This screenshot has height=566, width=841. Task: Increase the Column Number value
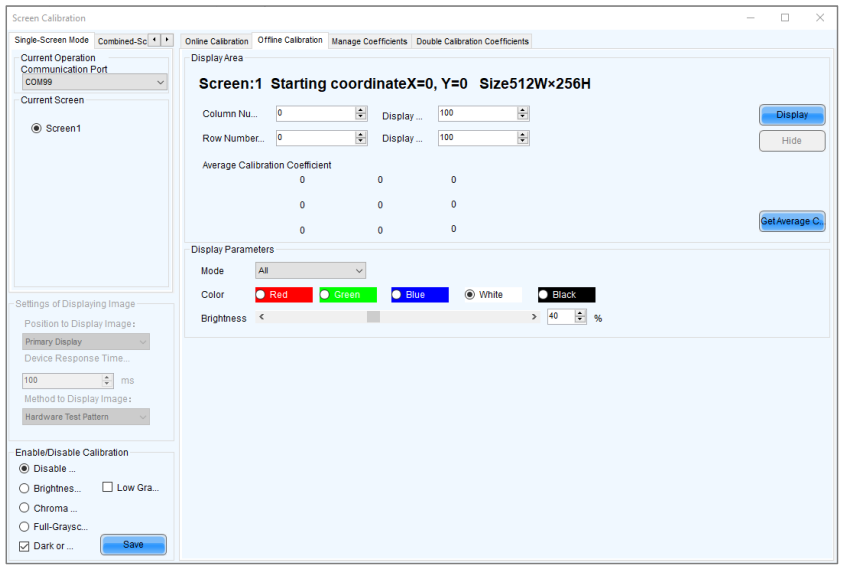(x=361, y=110)
